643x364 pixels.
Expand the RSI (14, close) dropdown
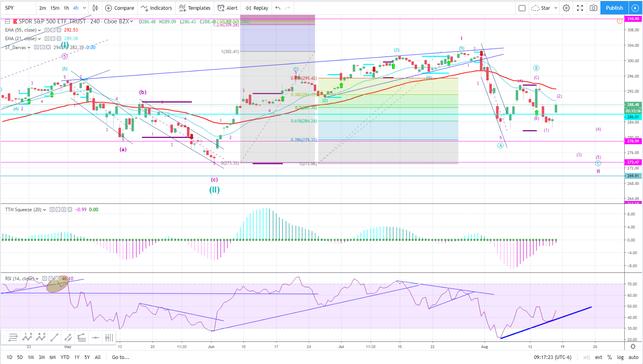[x=37, y=279]
